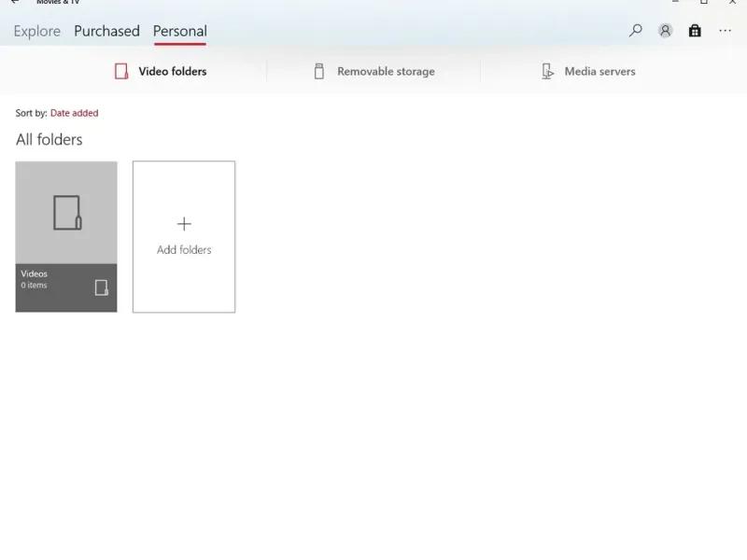Image resolution: width=747 pixels, height=560 pixels.
Task: Click the plus icon in Add folders tile
Action: [184, 224]
